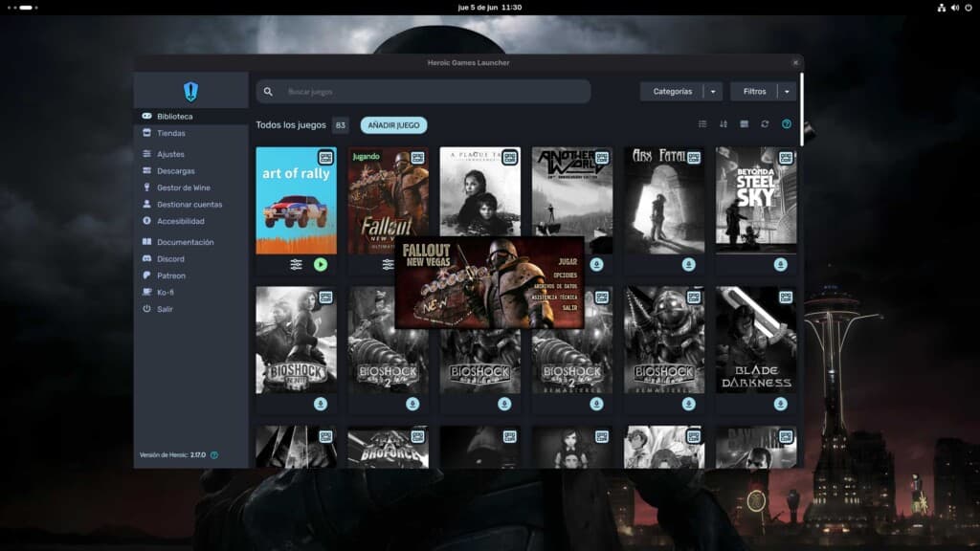Download BioShock Infinite
The width and height of the screenshot is (980, 551).
tap(321, 404)
